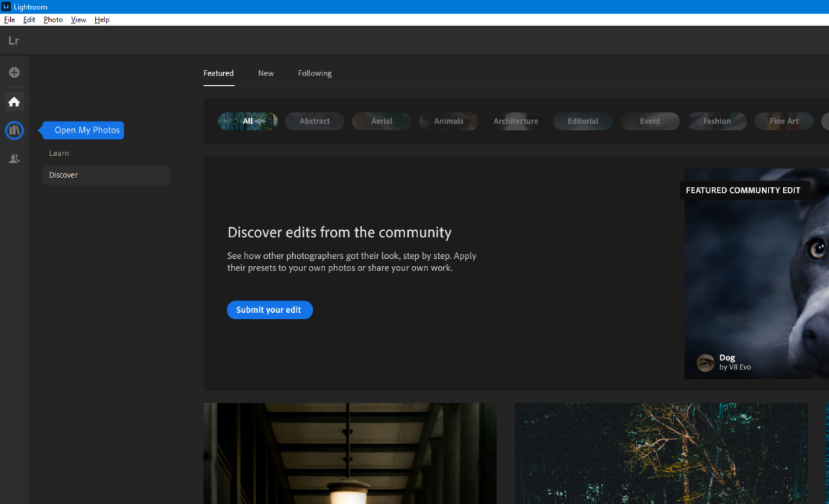829x504 pixels.
Task: Filter by Fashion category
Action: 717,122
